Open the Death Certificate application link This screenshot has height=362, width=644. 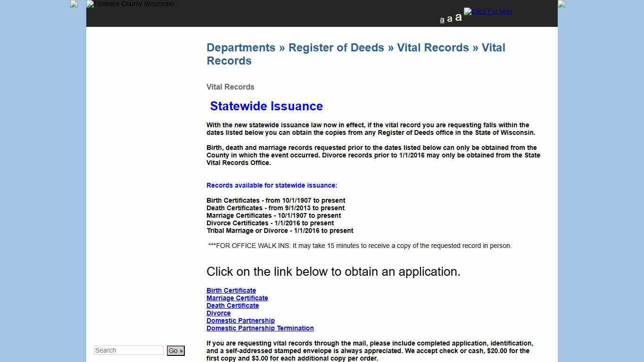point(232,305)
